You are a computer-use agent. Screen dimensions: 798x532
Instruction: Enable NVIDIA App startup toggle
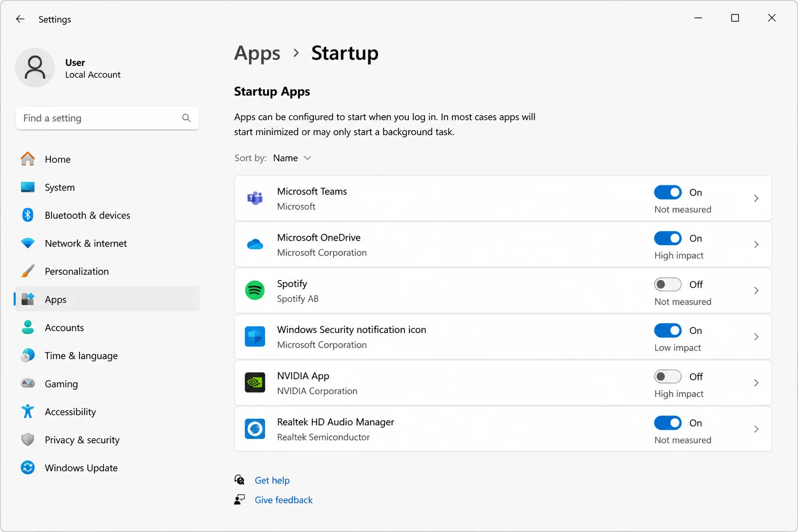click(x=668, y=377)
